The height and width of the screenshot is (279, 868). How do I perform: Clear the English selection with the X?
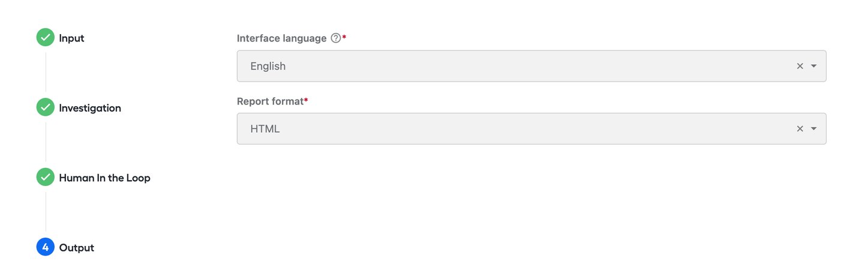(x=800, y=66)
